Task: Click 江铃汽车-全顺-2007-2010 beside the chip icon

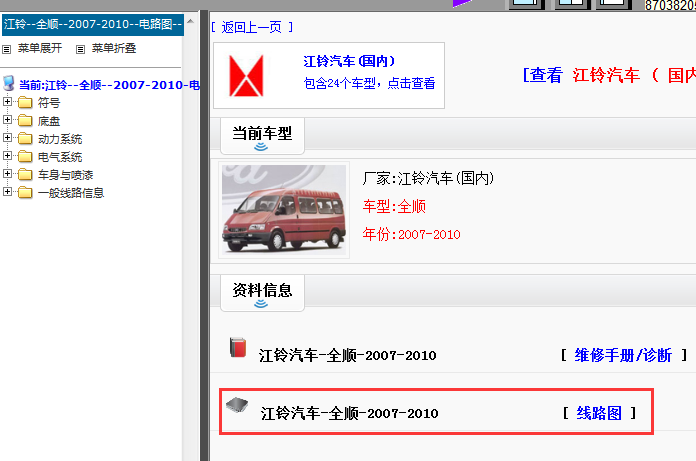Action: pyautogui.click(x=349, y=414)
